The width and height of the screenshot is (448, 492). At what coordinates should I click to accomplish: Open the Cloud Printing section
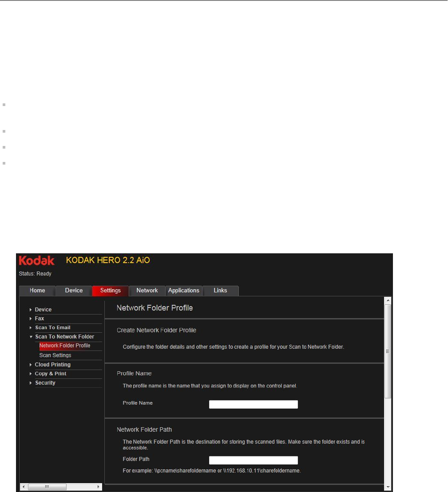click(52, 365)
